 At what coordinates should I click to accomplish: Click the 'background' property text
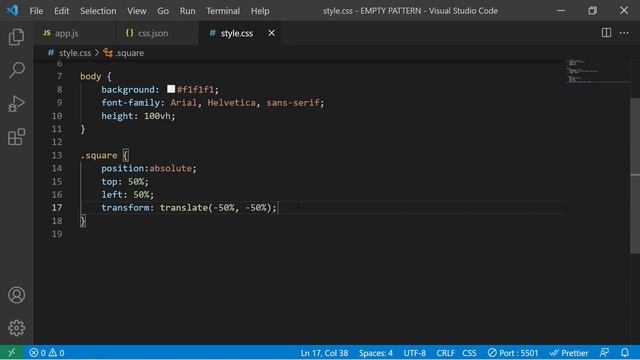(128, 89)
